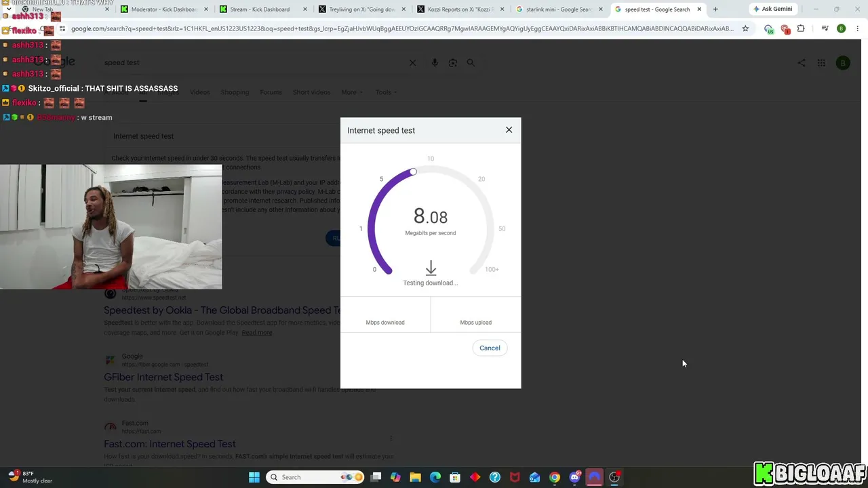Screen dimensions: 868x488
Task: Click the 8.08 speed reading
Action: click(x=431, y=216)
